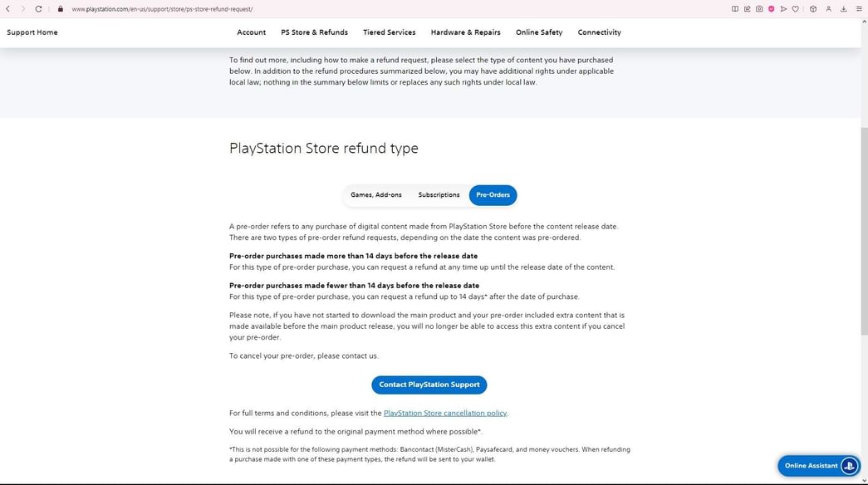Open the Hardware & Repairs section
This screenshot has width=868, height=485.
click(x=465, y=32)
